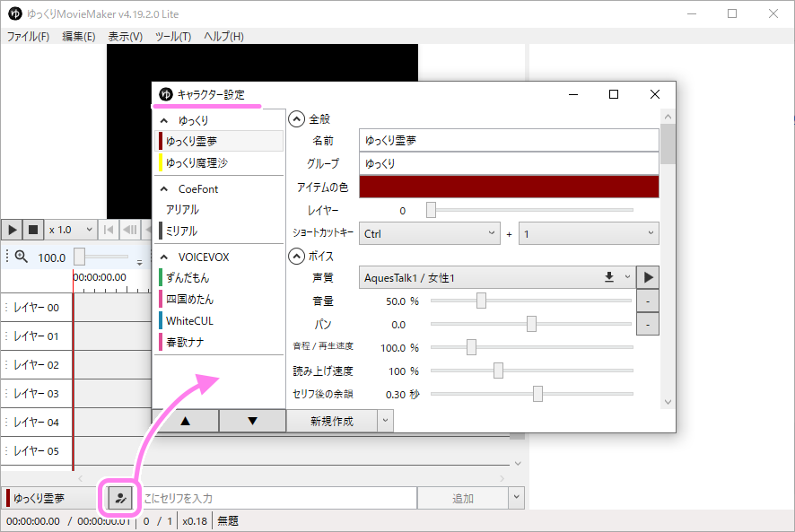The height and width of the screenshot is (532, 795).
Task: Preview voice with play icon beside 声質
Action: pyautogui.click(x=648, y=277)
